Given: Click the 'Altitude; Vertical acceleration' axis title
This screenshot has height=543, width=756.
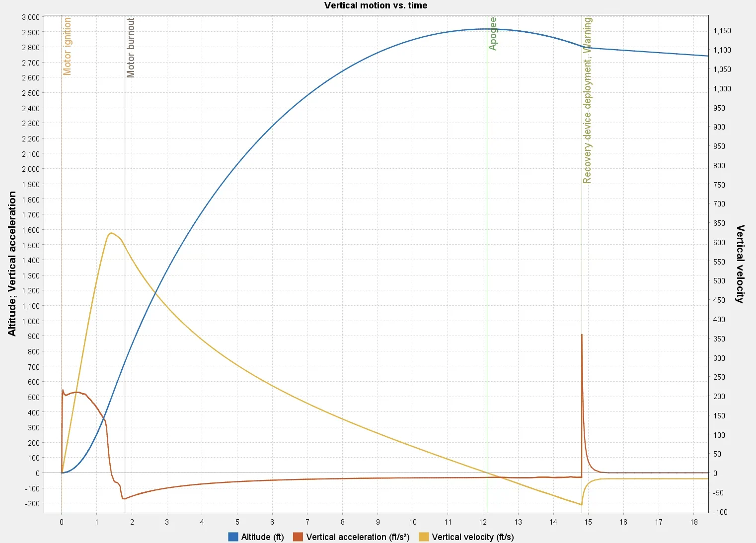Looking at the screenshot, I should pyautogui.click(x=12, y=264).
